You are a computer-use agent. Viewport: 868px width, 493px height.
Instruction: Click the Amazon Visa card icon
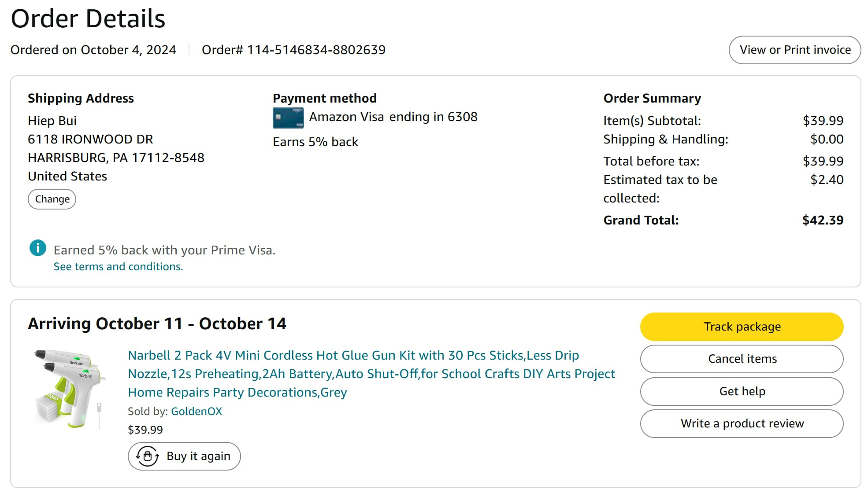(x=288, y=118)
